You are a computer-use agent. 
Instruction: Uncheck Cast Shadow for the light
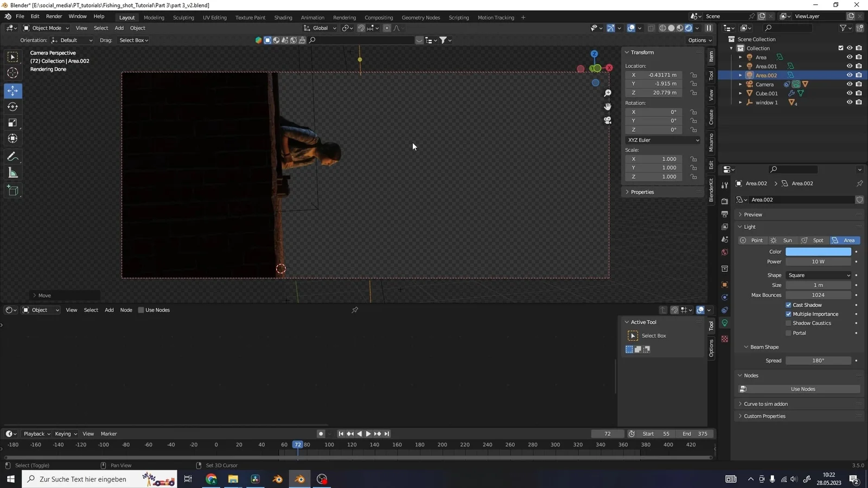point(788,305)
